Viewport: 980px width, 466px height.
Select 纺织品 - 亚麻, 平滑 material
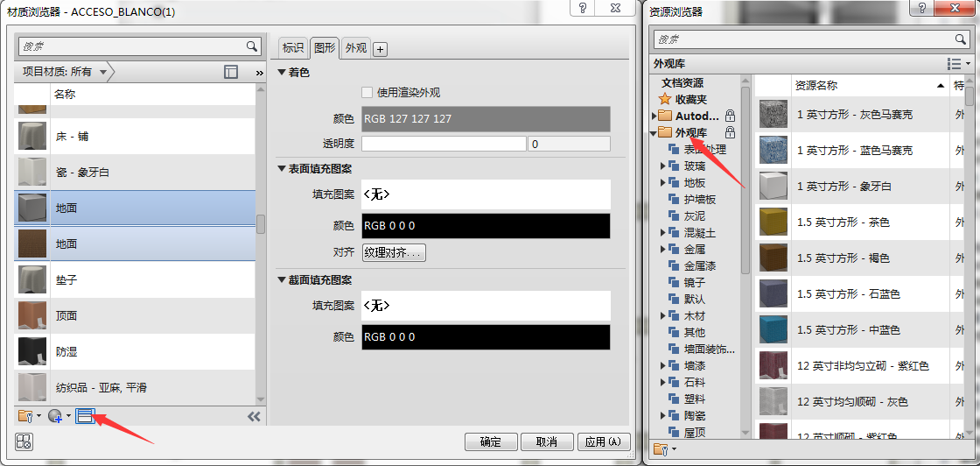[135, 387]
